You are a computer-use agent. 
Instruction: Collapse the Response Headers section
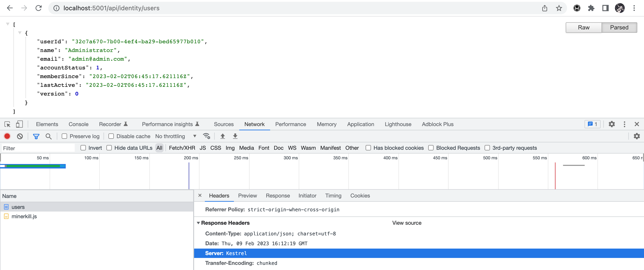tap(198, 223)
